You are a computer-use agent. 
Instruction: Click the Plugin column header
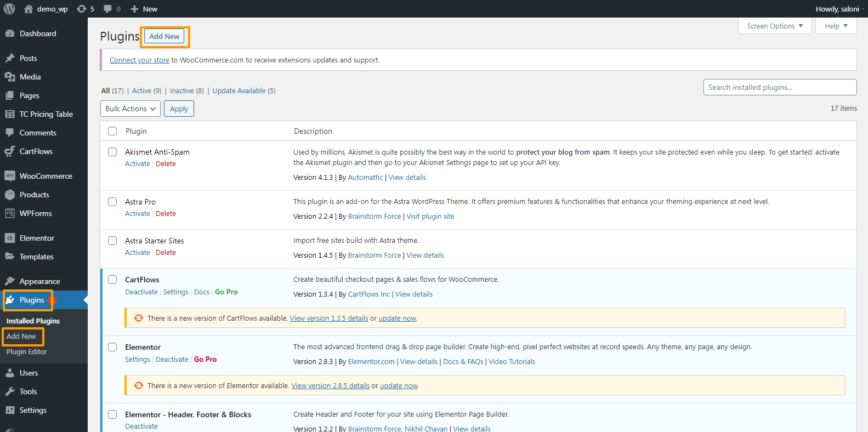(136, 131)
